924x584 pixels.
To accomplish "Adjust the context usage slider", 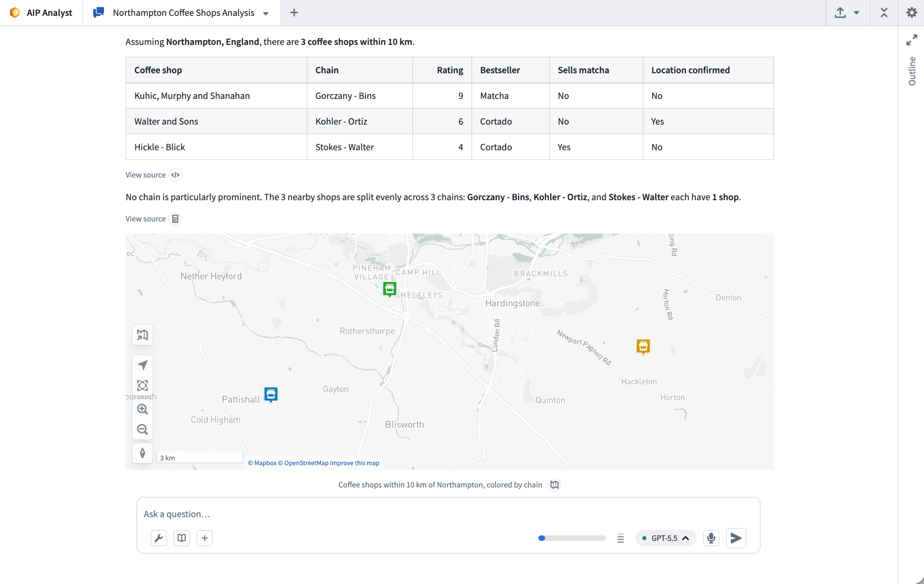I will pyautogui.click(x=572, y=538).
